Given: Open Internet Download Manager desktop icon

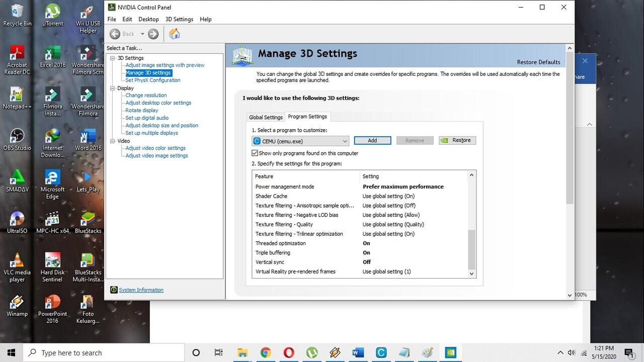Looking at the screenshot, I should pyautogui.click(x=52, y=143).
